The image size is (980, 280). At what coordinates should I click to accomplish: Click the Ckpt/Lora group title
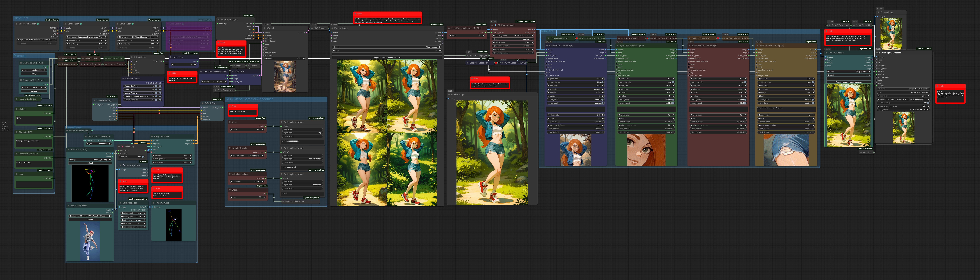coord(21,18)
